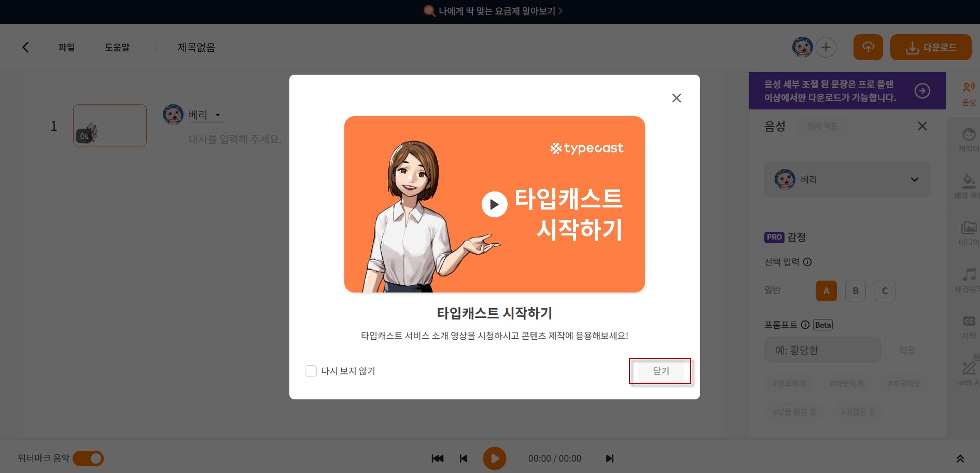This screenshot has width=980, height=473.
Task: Click the 닫기 button in the dialog
Action: coord(660,371)
